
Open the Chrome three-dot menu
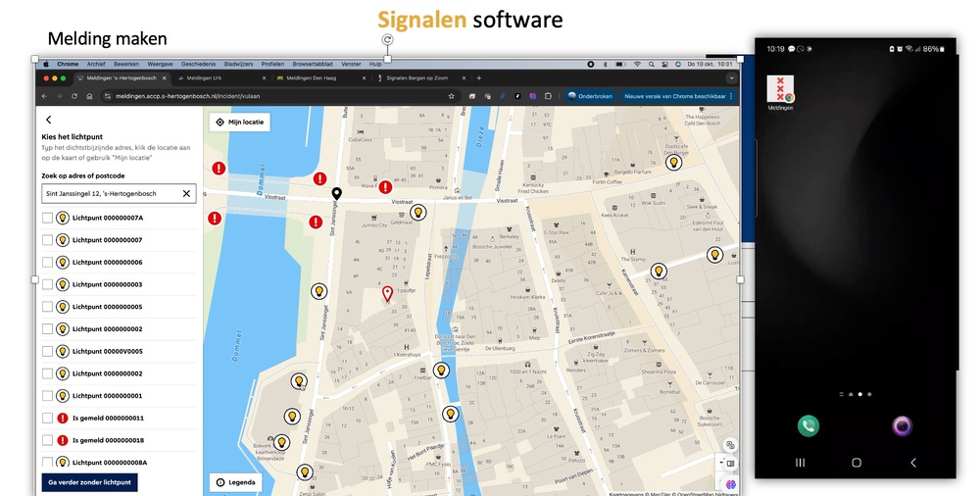tap(731, 96)
